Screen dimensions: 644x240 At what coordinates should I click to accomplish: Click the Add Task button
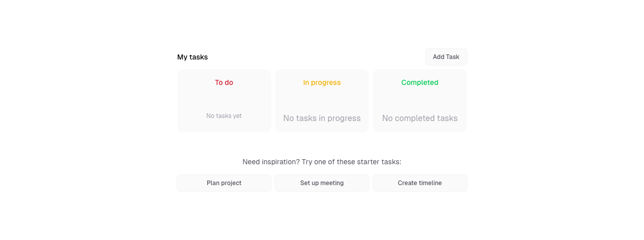[446, 57]
